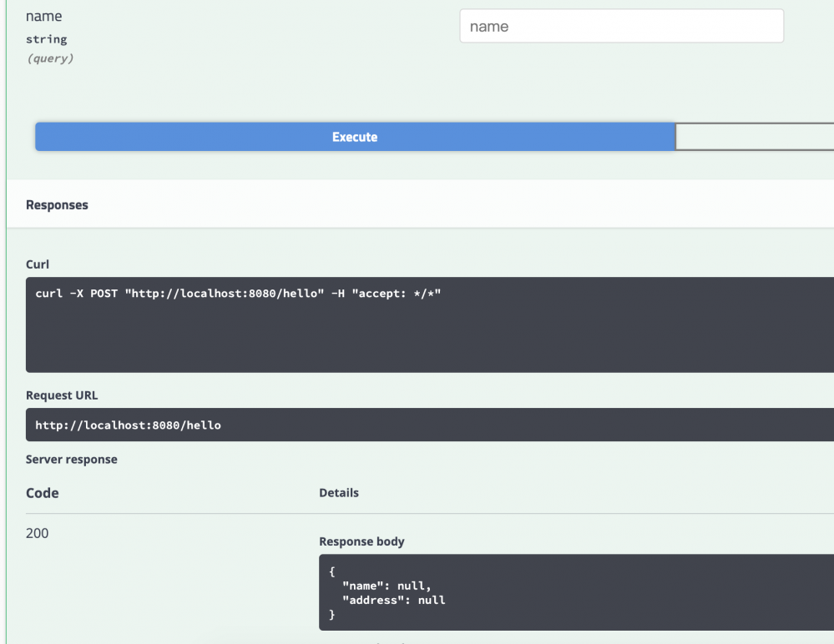The width and height of the screenshot is (834, 644).
Task: Click the Request URL heading
Action: tap(62, 395)
